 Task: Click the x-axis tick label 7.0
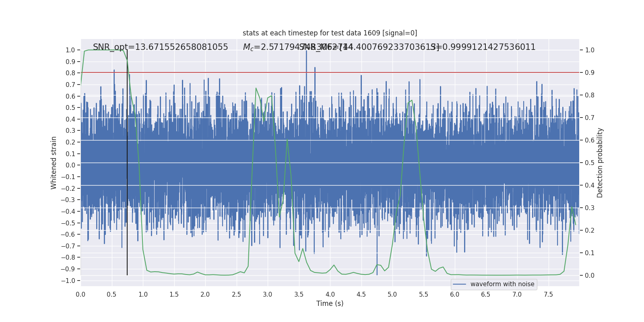pyautogui.click(x=517, y=295)
